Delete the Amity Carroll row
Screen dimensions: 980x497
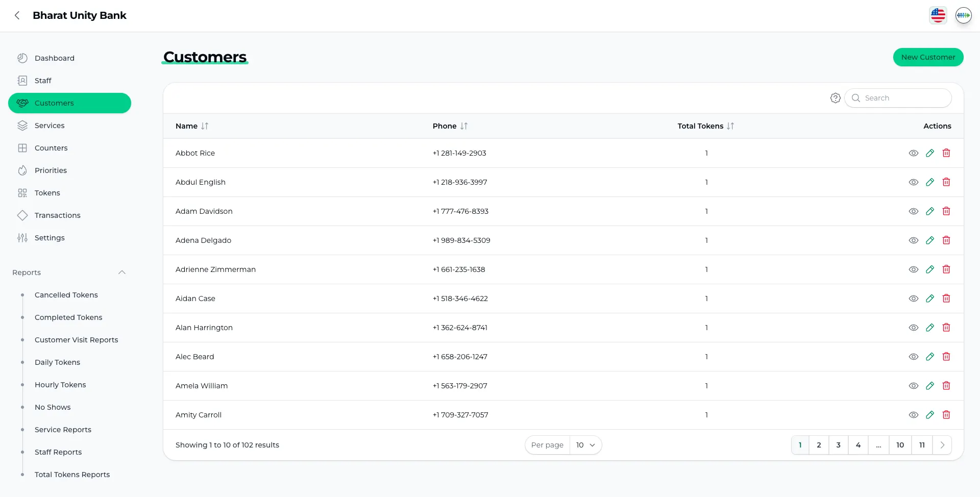(x=946, y=415)
